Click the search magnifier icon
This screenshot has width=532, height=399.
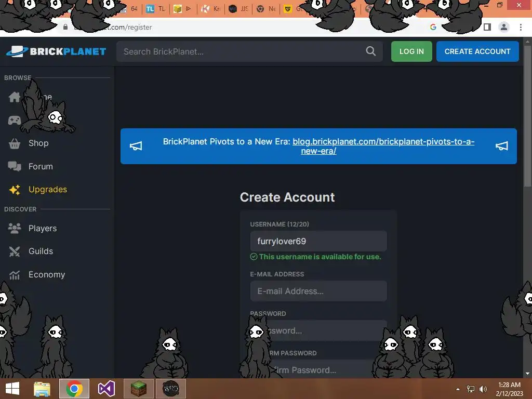point(370,51)
